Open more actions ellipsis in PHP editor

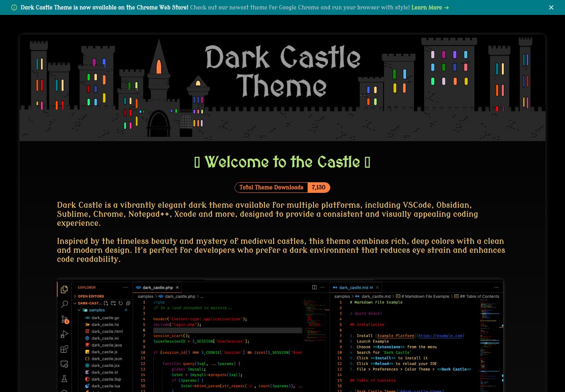323,287
